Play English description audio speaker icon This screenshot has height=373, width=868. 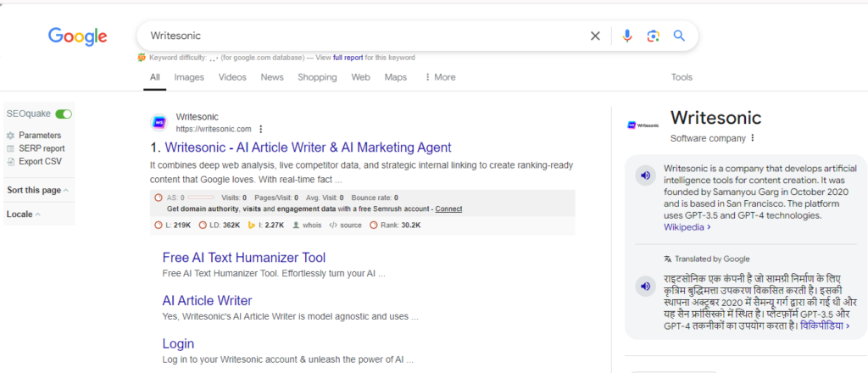645,175
